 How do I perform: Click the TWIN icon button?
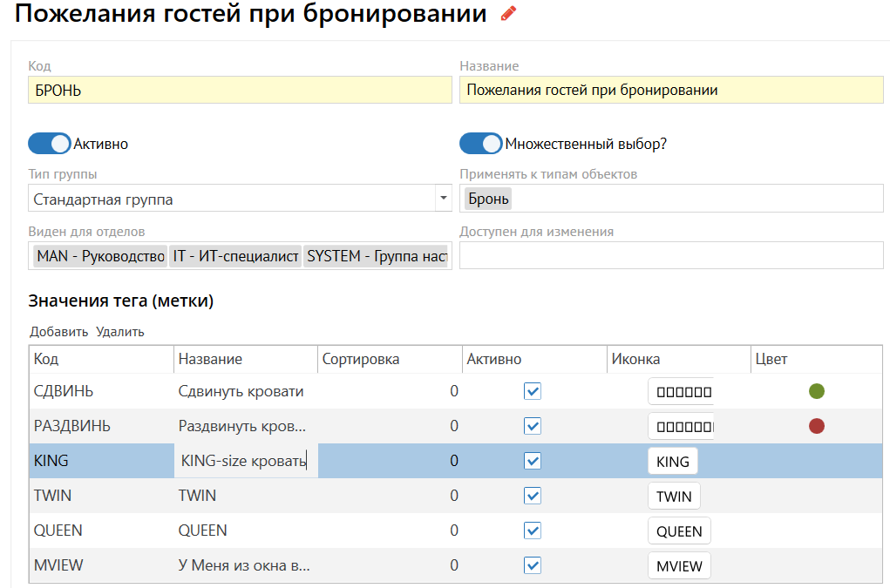pos(674,497)
